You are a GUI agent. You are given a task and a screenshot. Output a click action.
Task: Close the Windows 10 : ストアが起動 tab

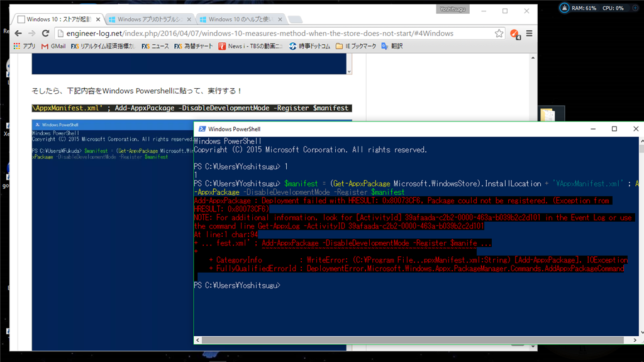(x=97, y=20)
